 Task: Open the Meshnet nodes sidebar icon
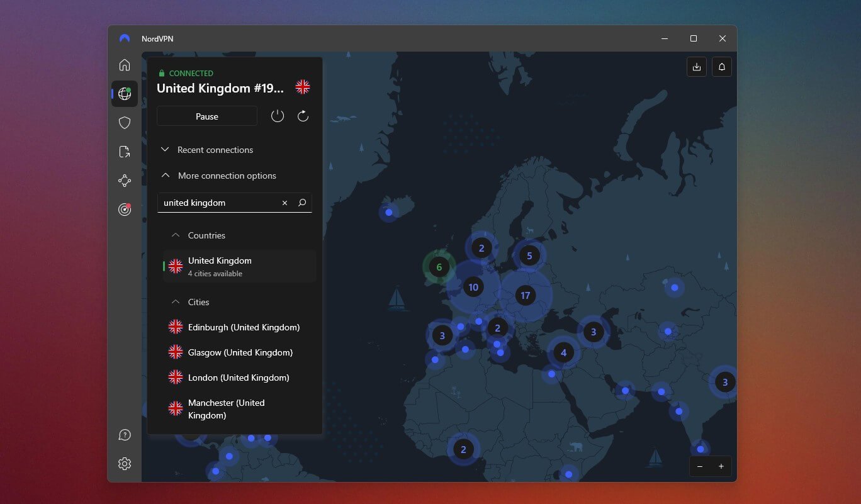pos(125,181)
